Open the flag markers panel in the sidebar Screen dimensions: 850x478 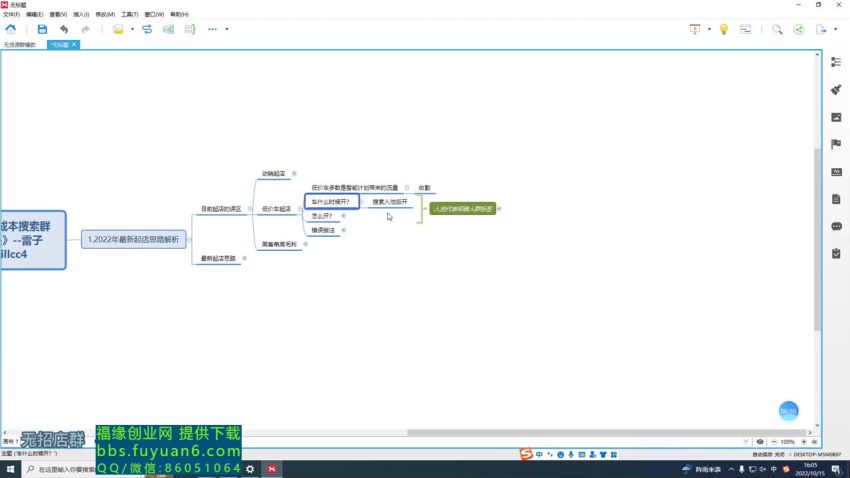pos(836,144)
